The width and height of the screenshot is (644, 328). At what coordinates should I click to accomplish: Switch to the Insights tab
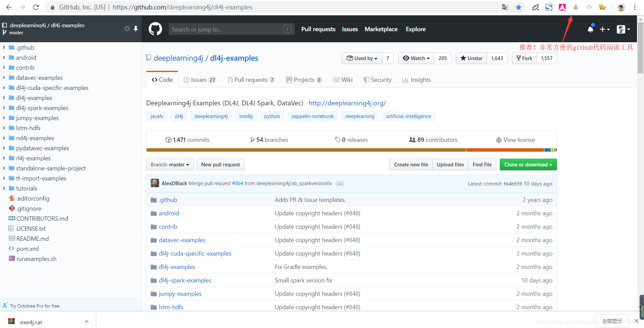pyautogui.click(x=416, y=80)
